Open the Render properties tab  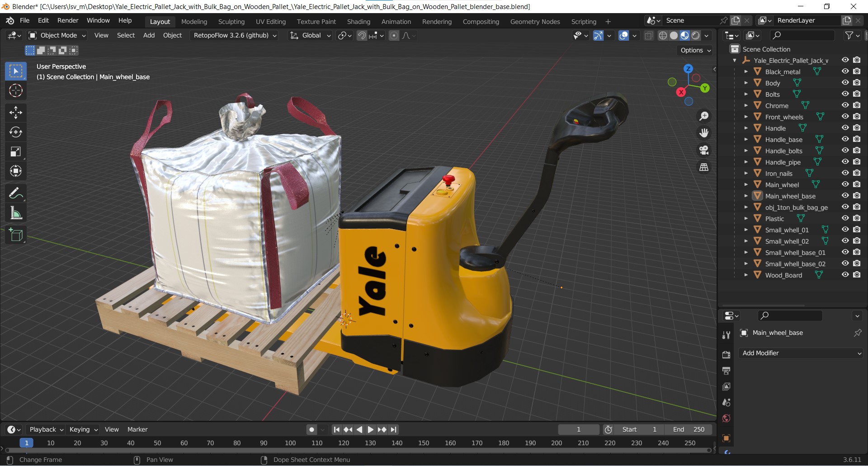pos(726,355)
